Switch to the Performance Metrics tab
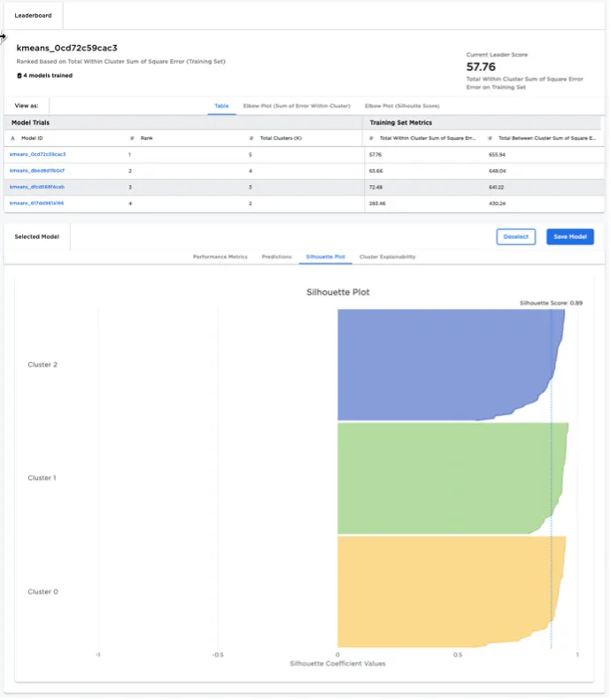The image size is (611, 700). (x=220, y=257)
